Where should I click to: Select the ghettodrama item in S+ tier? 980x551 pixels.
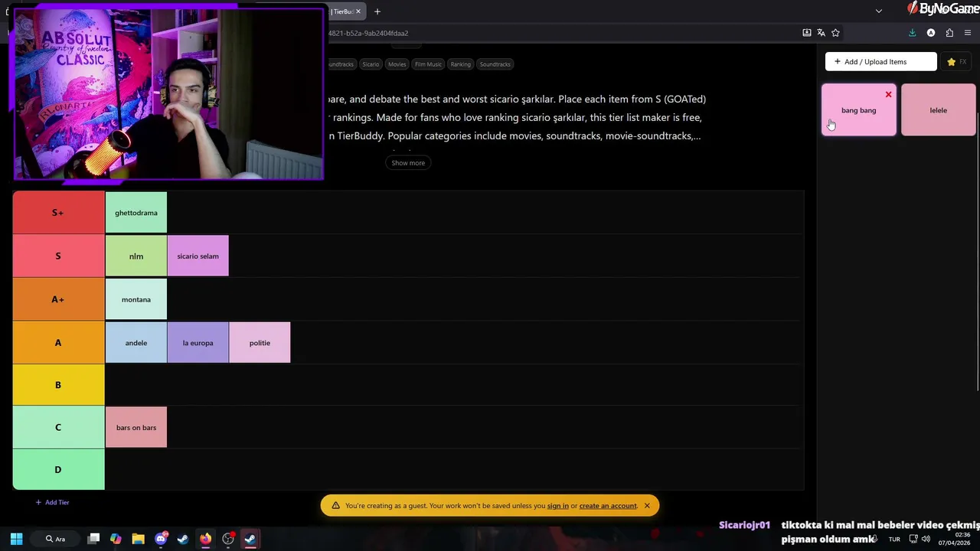coord(136,213)
